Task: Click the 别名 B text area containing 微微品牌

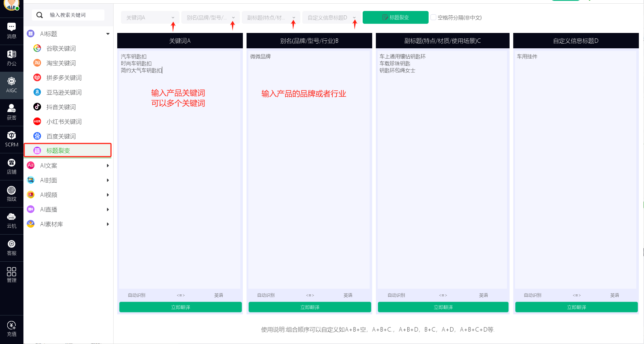Action: tap(309, 169)
